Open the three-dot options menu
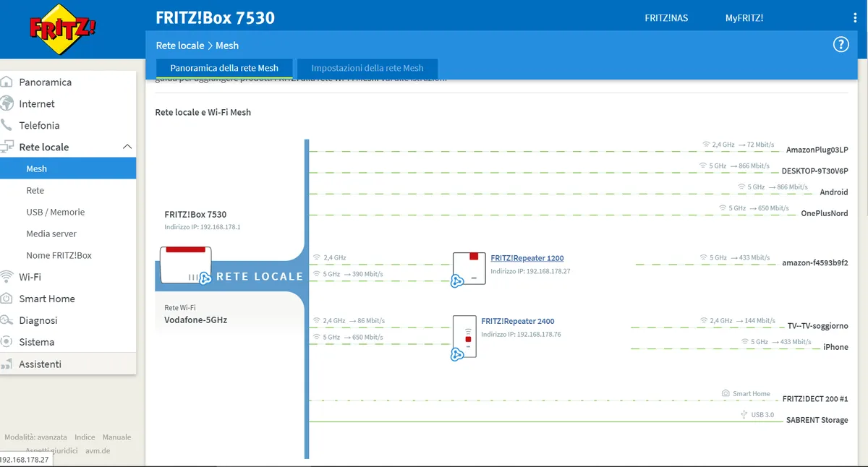Screen dimensions: 868x467 pyautogui.click(x=855, y=18)
